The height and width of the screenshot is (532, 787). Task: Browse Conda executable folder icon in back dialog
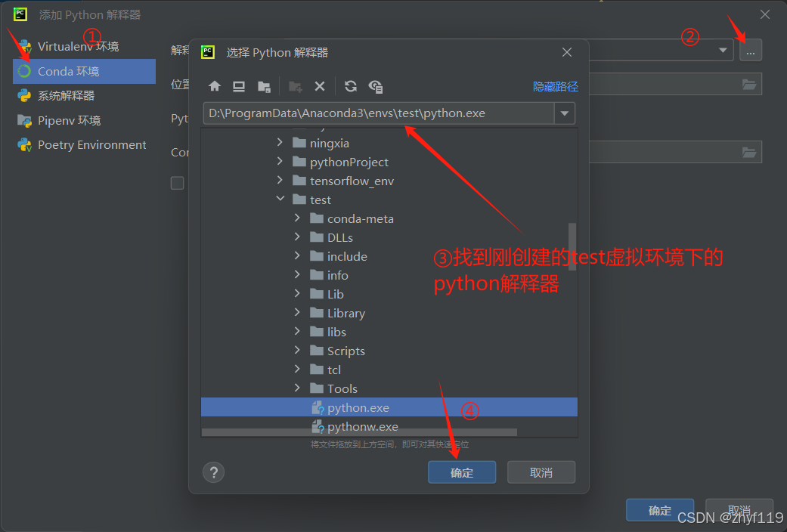[x=749, y=152]
